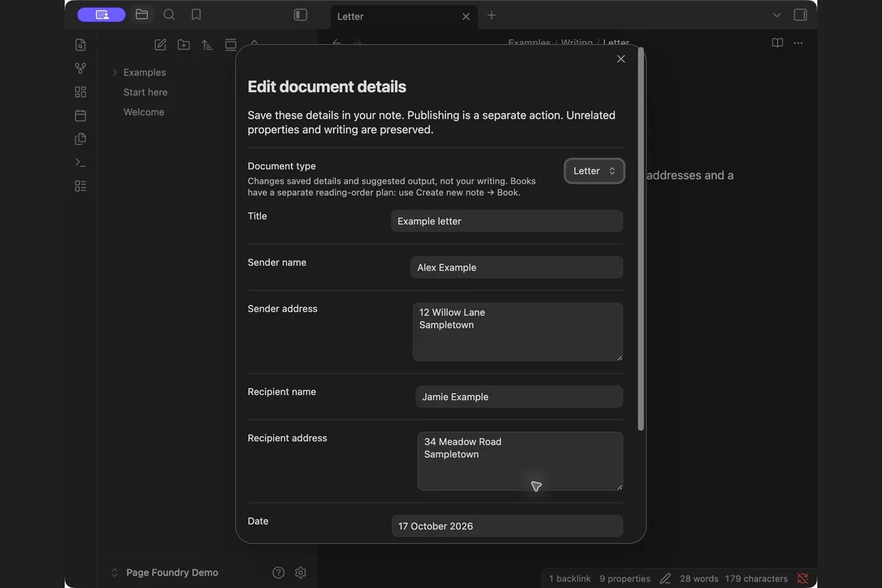Open the tab list chevron dropdown
This screenshot has height=588, width=882.
point(777,15)
